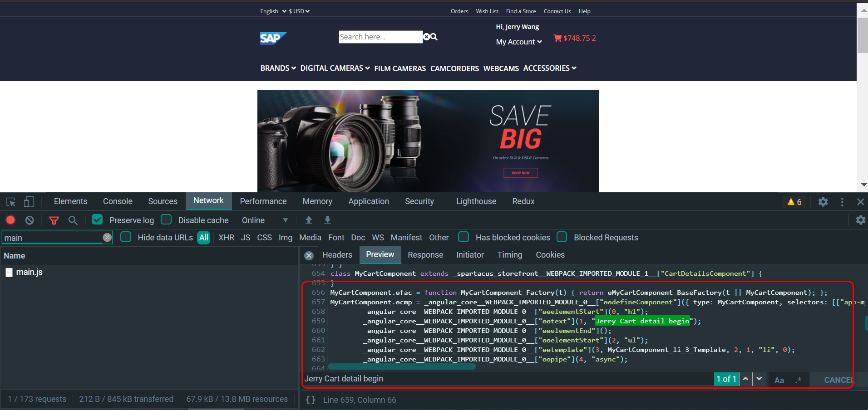Filter requests by XHR
The width and height of the screenshot is (868, 410).
coord(226,238)
